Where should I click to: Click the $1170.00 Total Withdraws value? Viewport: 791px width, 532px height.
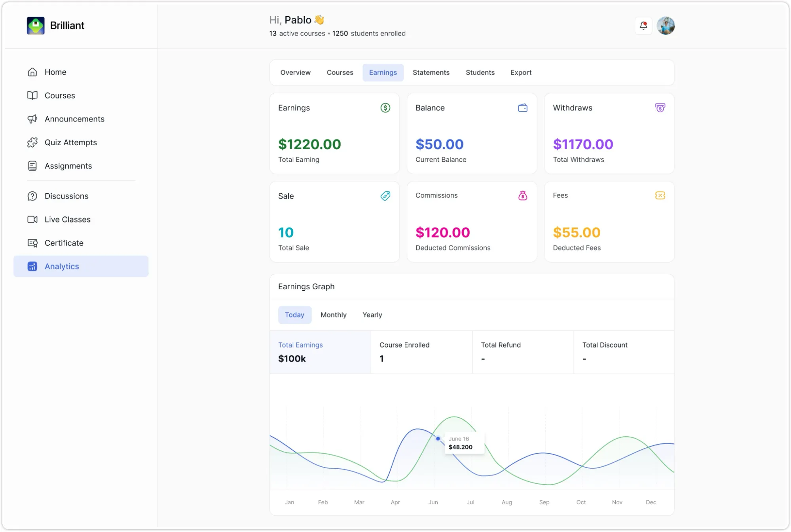[x=583, y=144]
